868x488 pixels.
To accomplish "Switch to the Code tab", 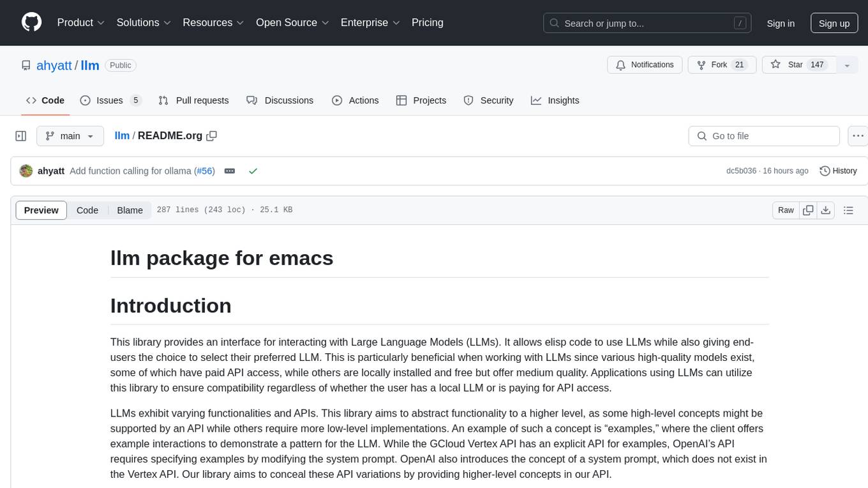I will (x=45, y=100).
